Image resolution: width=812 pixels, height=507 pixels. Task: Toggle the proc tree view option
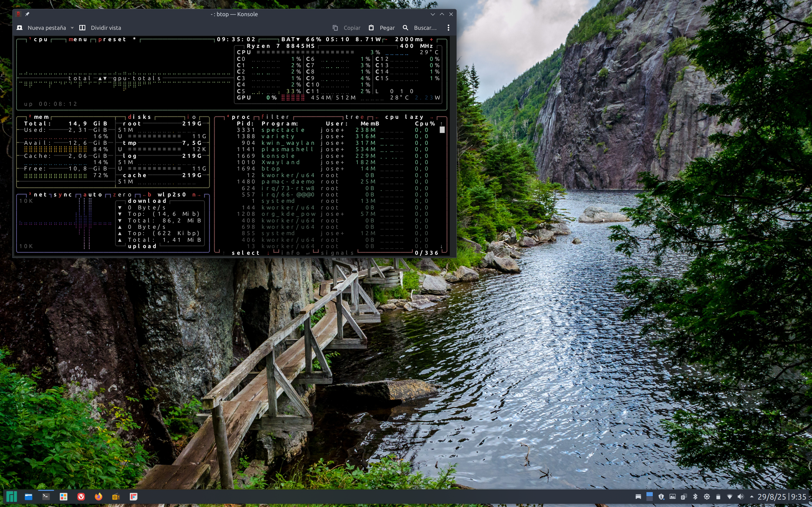click(x=355, y=117)
